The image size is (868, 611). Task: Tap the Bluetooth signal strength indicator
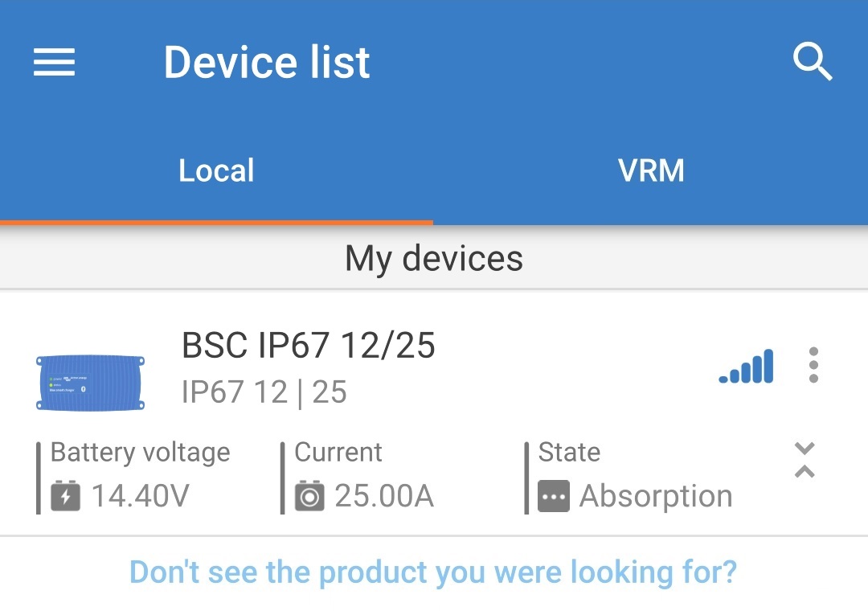click(746, 364)
